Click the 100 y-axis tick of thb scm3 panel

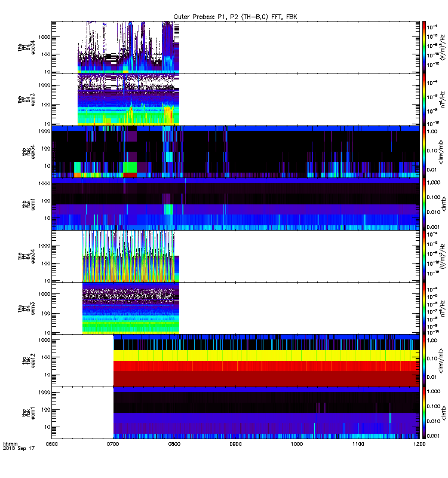click(46, 105)
